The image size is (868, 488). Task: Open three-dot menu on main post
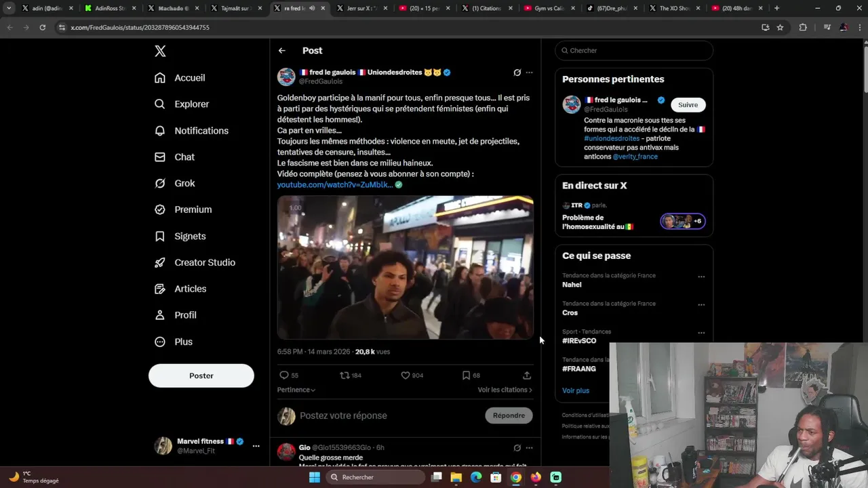coord(530,73)
